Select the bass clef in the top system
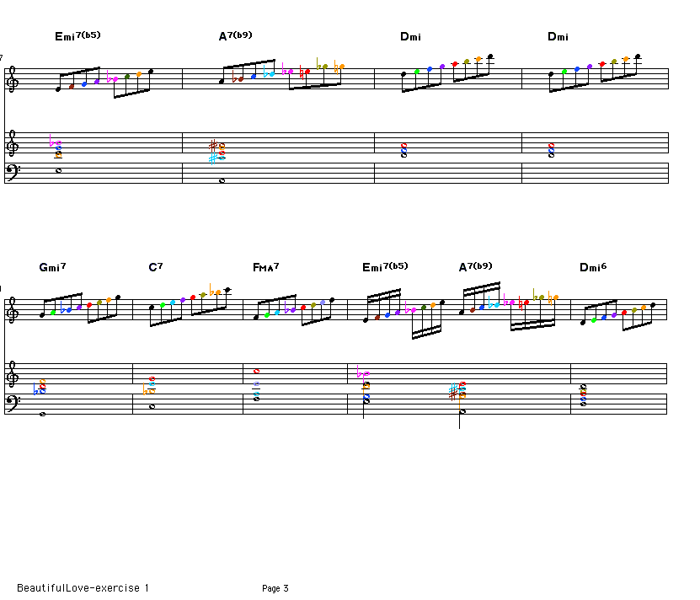700x600 pixels. point(12,173)
